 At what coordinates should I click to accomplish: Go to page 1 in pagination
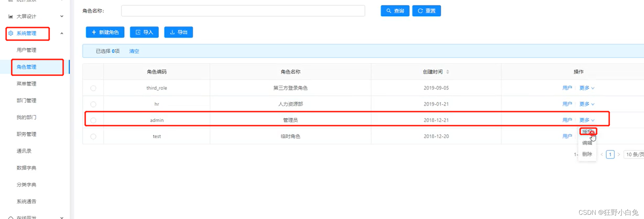[610, 155]
